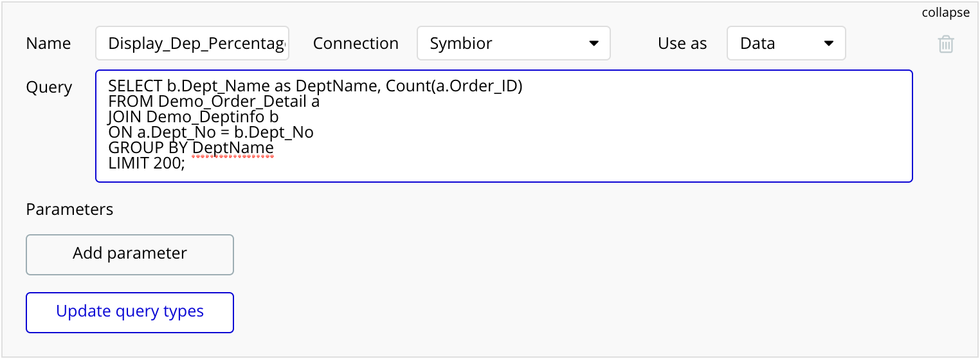The width and height of the screenshot is (980, 359).
Task: Delete this query using the trash icon
Action: coord(945,44)
